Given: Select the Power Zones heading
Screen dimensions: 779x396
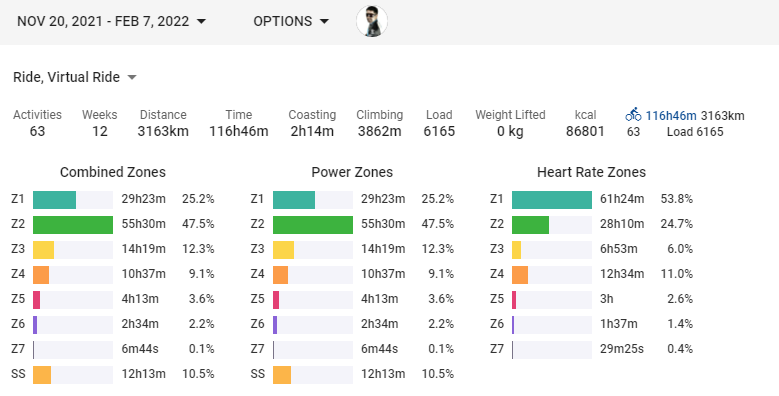Looking at the screenshot, I should (x=352, y=172).
